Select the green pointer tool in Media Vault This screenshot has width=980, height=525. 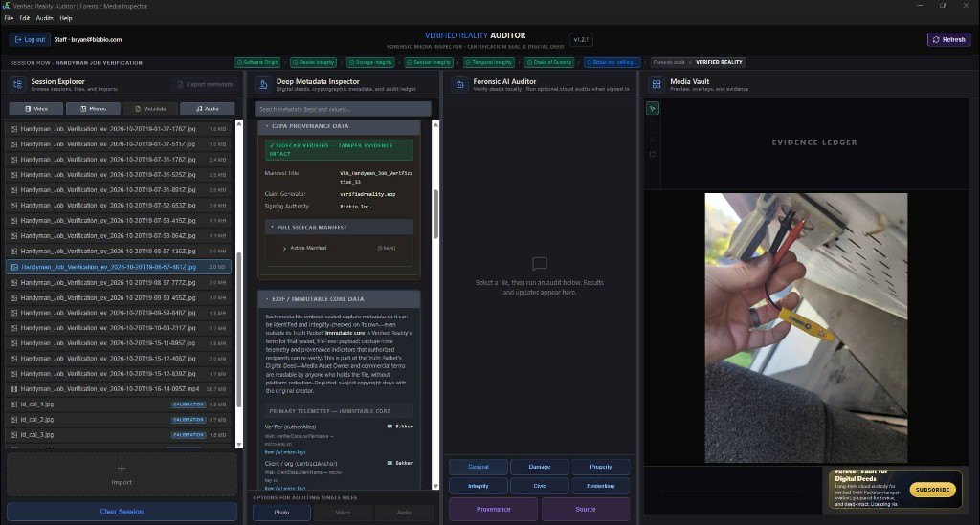click(x=653, y=109)
